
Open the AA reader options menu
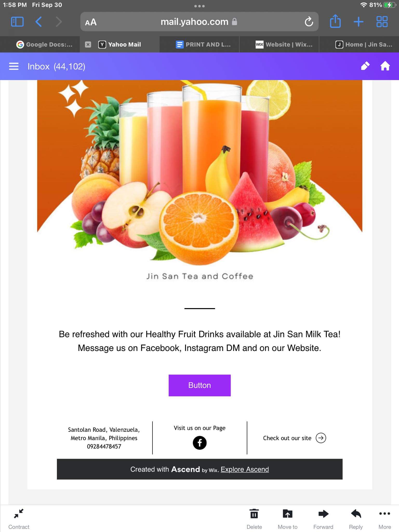click(91, 22)
